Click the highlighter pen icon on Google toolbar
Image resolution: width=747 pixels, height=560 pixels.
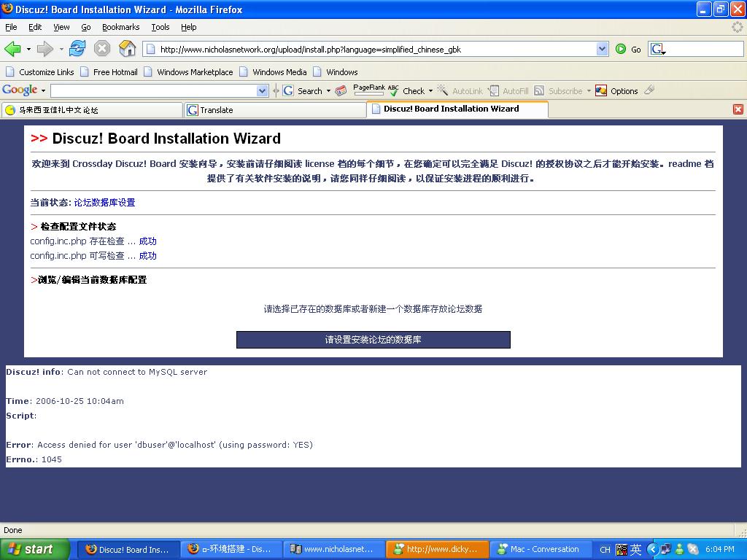[x=649, y=90]
